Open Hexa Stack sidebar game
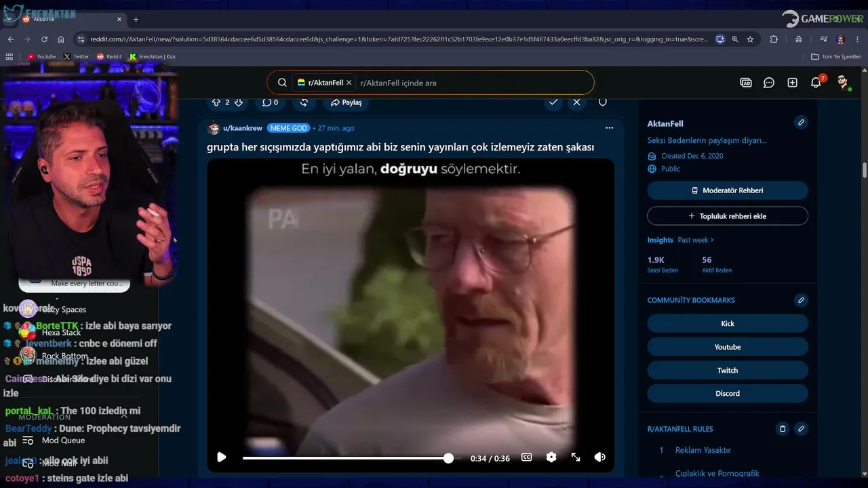 [x=61, y=333]
